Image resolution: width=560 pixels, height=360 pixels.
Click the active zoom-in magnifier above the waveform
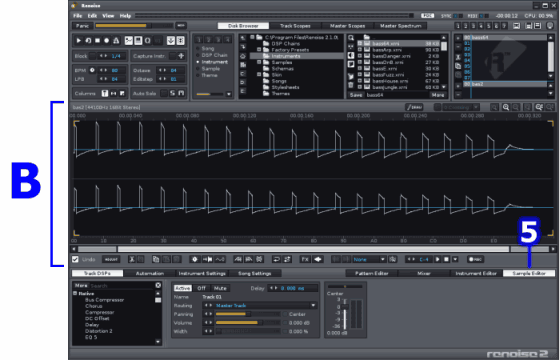coord(506,107)
